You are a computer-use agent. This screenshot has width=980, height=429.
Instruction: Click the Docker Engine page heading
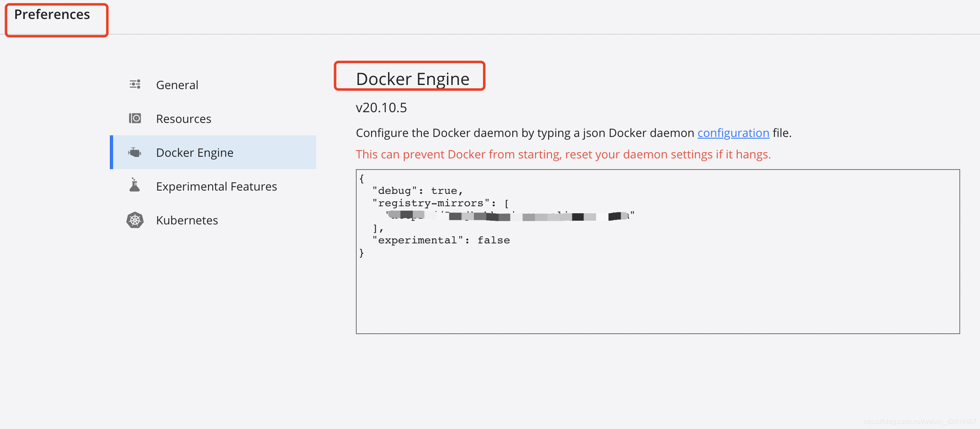(412, 79)
